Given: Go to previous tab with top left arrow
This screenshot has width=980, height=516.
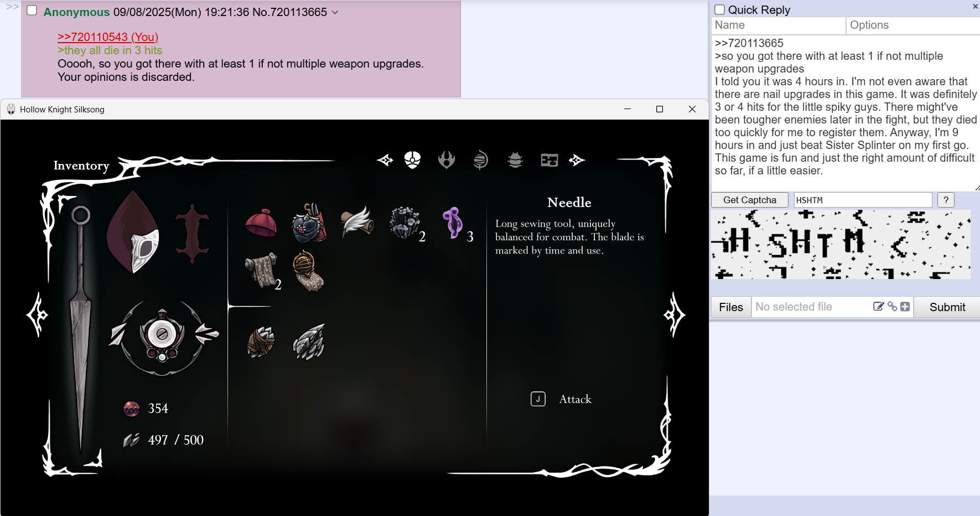Looking at the screenshot, I should pos(385,161).
